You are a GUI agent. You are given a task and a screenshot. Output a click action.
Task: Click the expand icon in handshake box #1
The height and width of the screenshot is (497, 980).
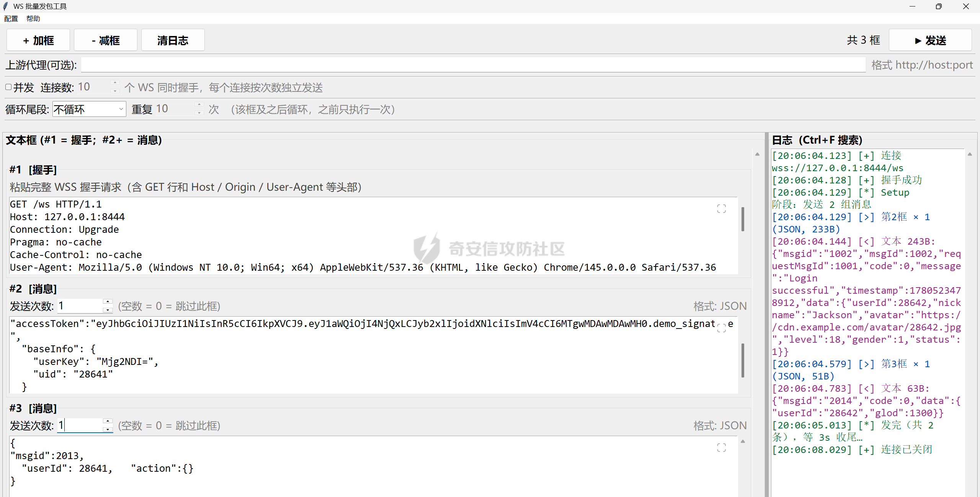(721, 209)
